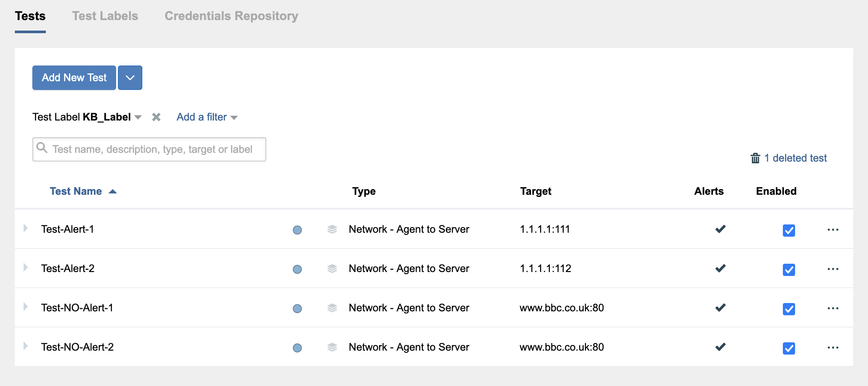
Task: Click the alert checkmark for Test-NO-Alert-1
Action: pos(720,307)
